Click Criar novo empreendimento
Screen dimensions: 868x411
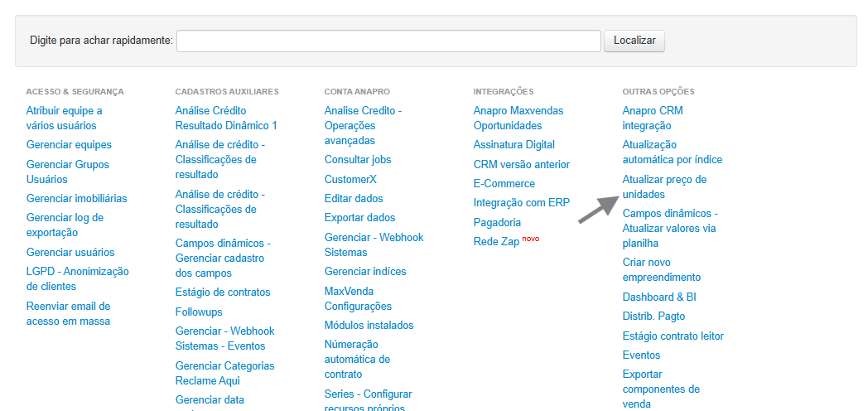661,270
